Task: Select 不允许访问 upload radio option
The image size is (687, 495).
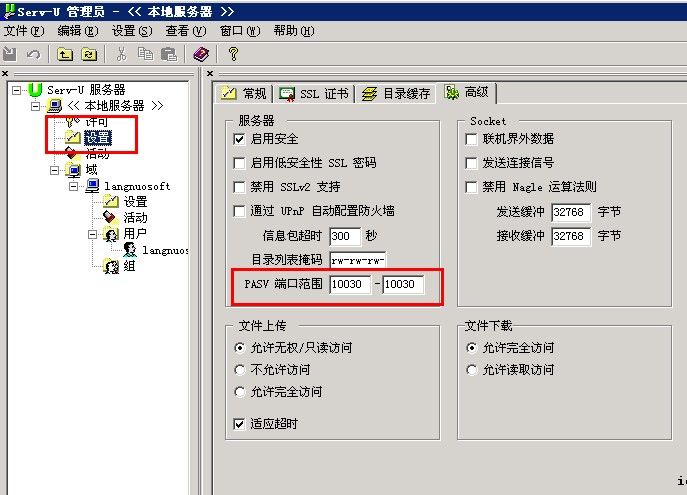Action: [x=239, y=370]
